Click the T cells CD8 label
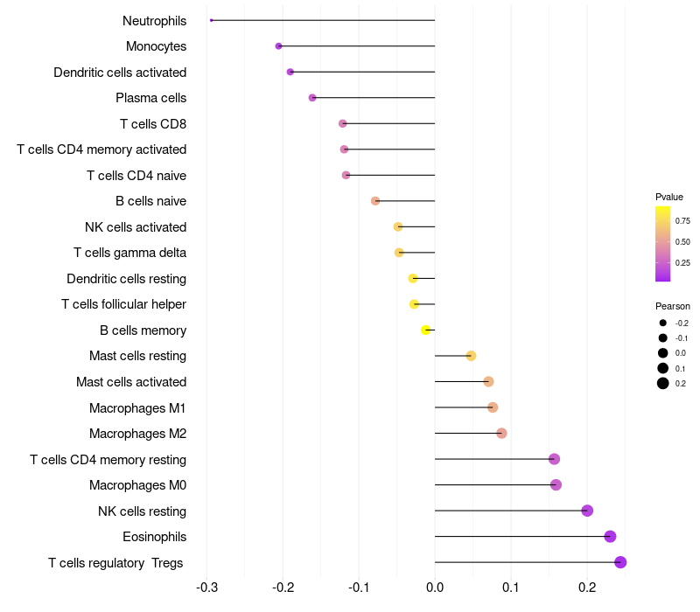 (152, 123)
